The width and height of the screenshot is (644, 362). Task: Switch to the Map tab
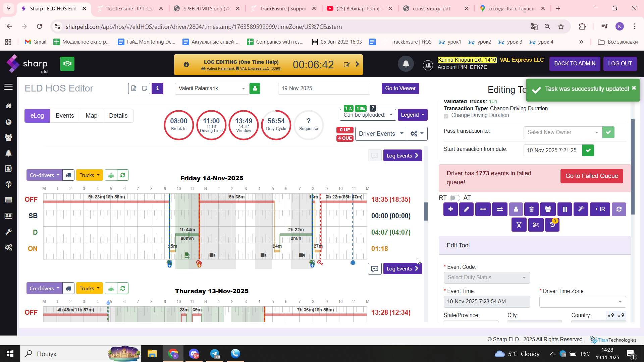click(x=91, y=116)
